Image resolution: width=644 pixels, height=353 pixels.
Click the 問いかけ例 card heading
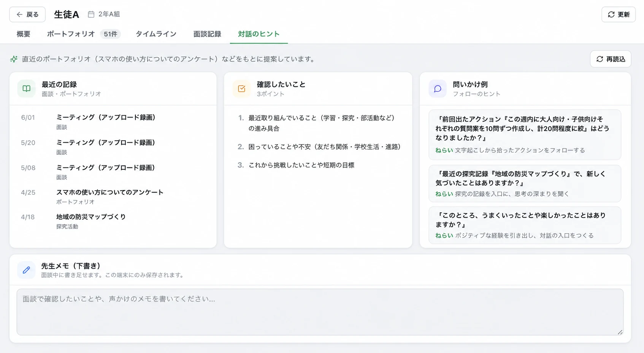pyautogui.click(x=470, y=84)
